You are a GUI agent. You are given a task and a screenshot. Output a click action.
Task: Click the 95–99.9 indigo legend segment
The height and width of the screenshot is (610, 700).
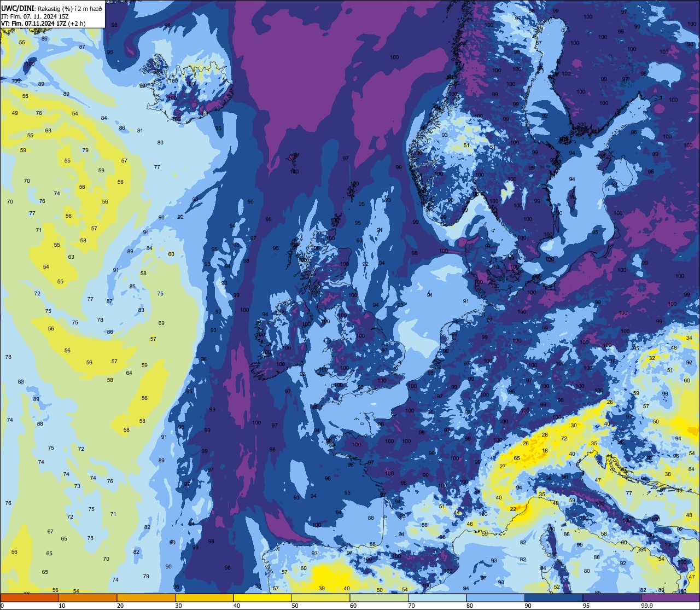[x=612, y=597]
